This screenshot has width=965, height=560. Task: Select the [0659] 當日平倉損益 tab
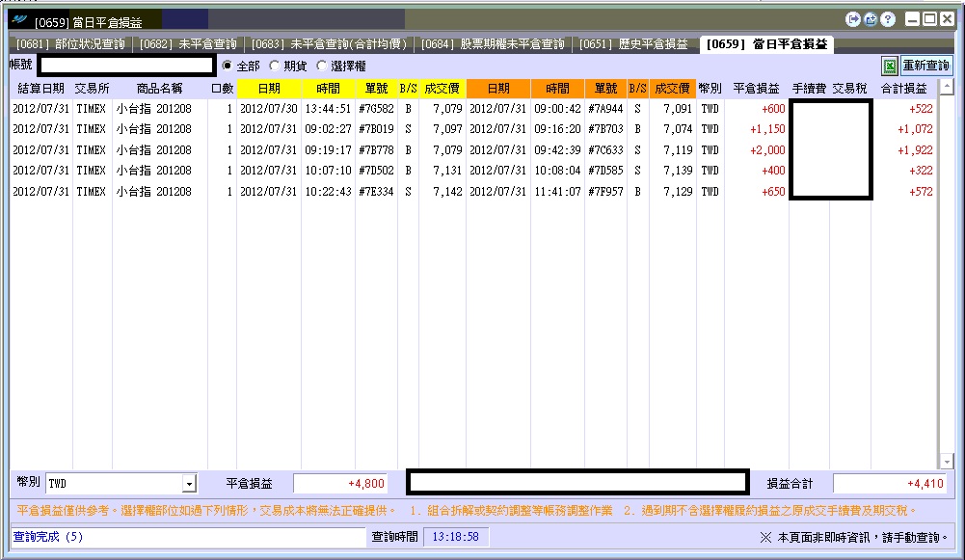tap(766, 44)
